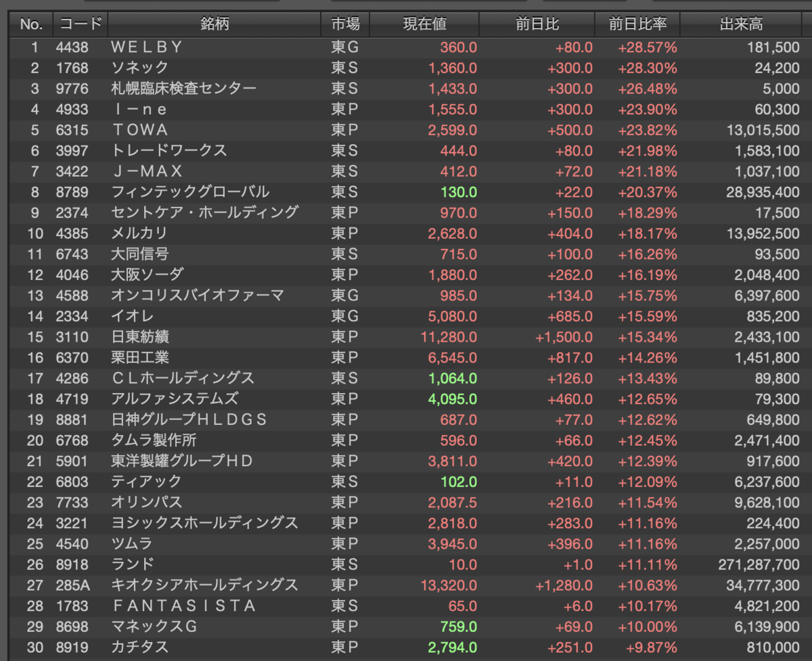Screen dimensions: 812x661
Task: Click キオクシアホールディングス stock name
Action: point(204,584)
